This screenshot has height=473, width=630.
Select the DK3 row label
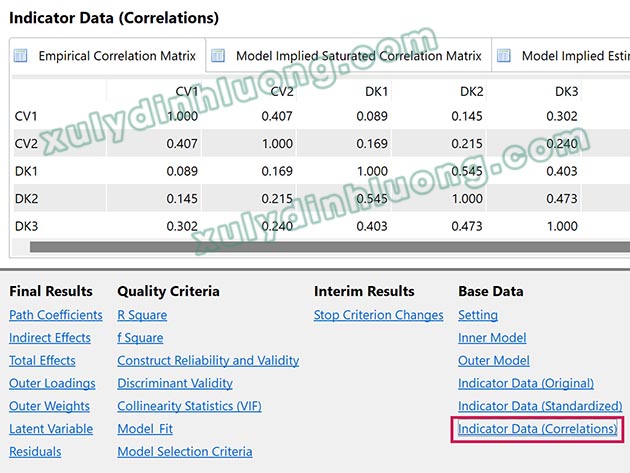point(27,226)
